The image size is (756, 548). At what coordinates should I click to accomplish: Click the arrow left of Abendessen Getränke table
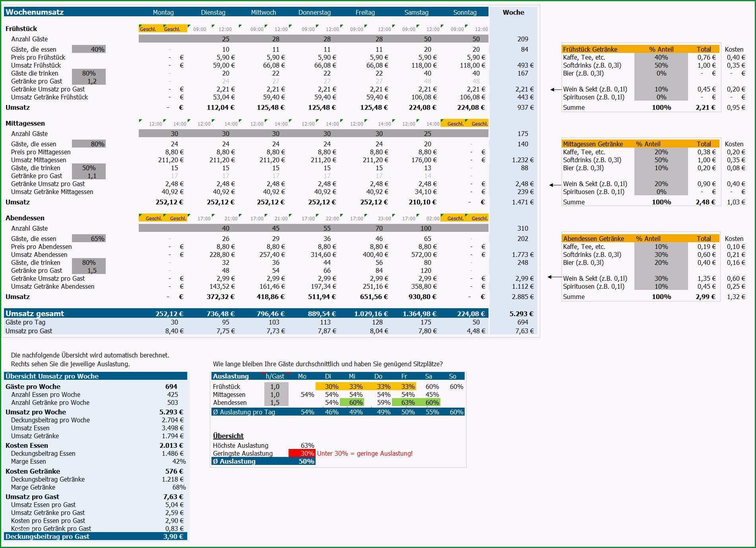pyautogui.click(x=554, y=277)
